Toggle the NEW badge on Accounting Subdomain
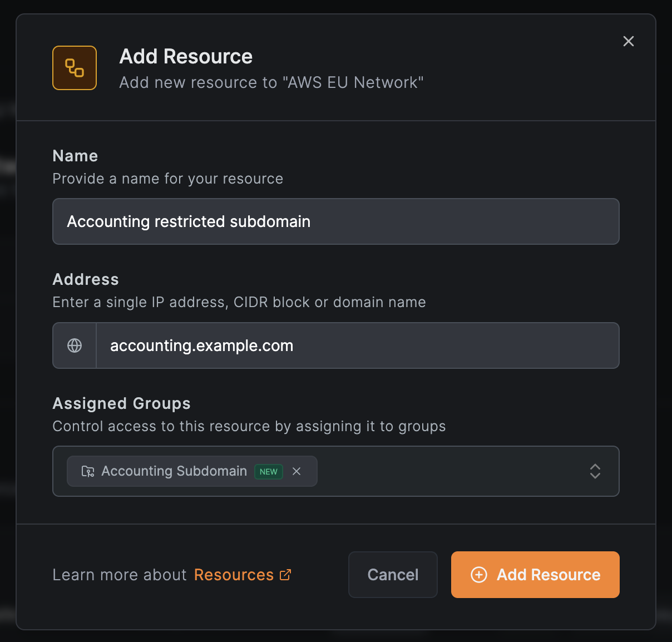Image resolution: width=672 pixels, height=642 pixels. pyautogui.click(x=268, y=471)
